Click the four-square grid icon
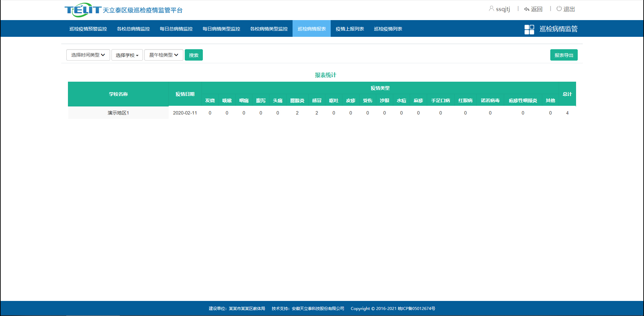The height and width of the screenshot is (316, 644). (529, 29)
